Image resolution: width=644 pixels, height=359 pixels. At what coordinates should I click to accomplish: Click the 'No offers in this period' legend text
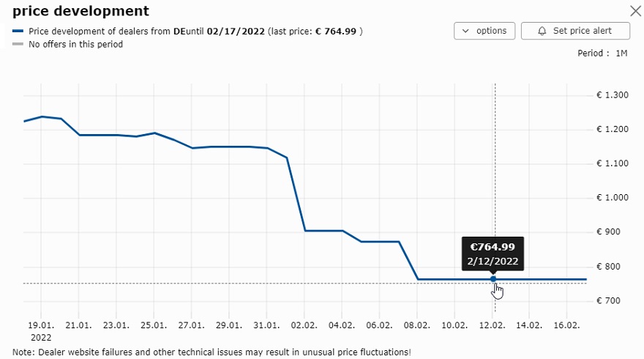75,45
